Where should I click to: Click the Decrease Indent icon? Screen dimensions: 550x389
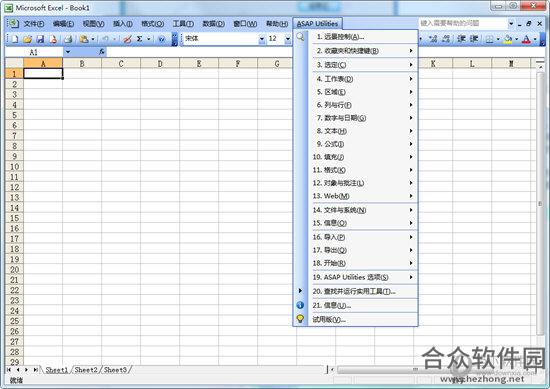pos(461,39)
